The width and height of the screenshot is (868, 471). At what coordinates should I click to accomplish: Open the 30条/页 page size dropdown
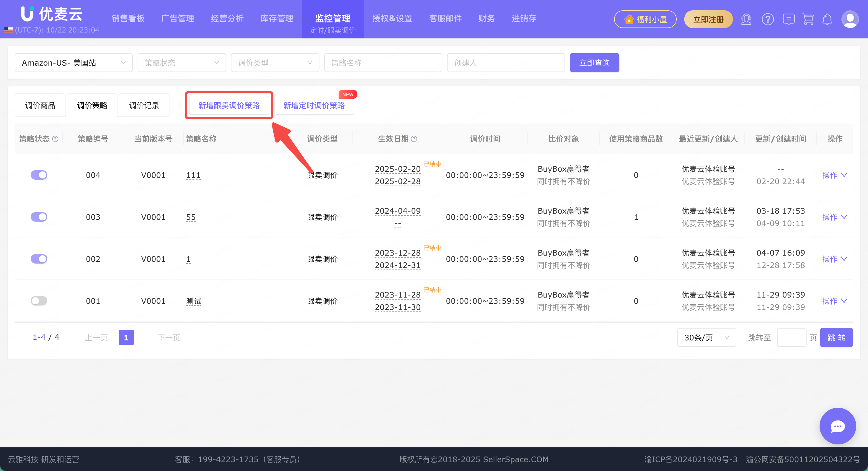706,337
